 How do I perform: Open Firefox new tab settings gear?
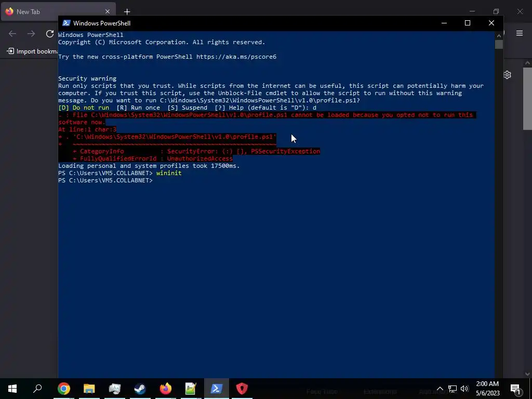pyautogui.click(x=507, y=75)
